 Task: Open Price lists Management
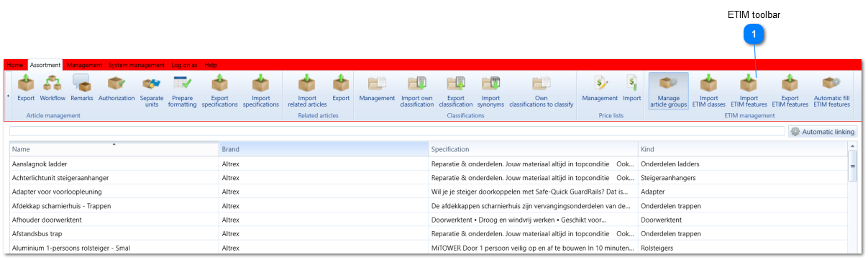(600, 89)
